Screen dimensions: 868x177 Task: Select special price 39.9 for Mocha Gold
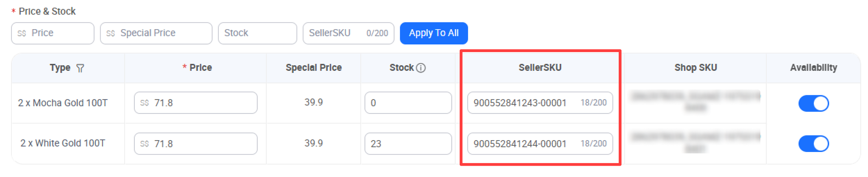[314, 102]
